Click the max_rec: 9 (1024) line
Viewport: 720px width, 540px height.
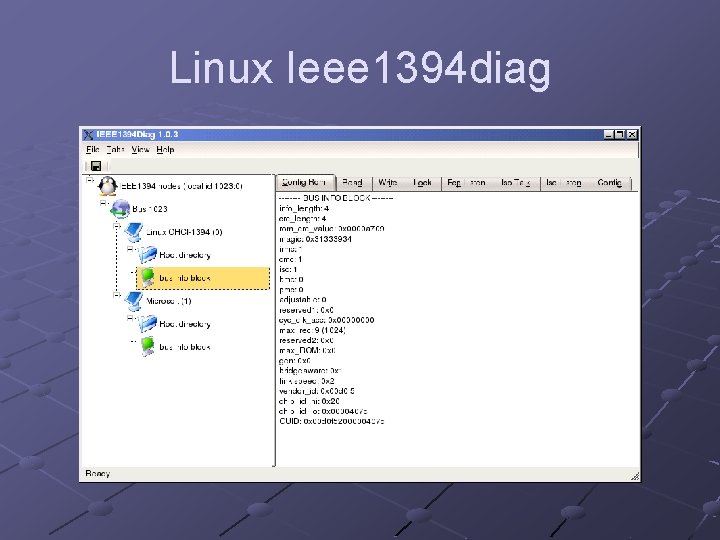(312, 330)
